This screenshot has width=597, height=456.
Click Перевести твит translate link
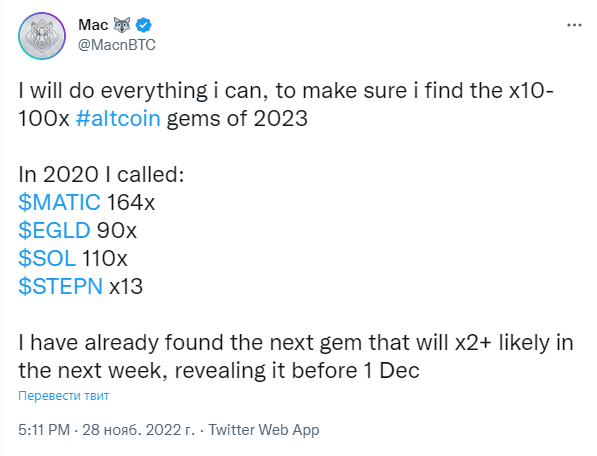point(64,396)
